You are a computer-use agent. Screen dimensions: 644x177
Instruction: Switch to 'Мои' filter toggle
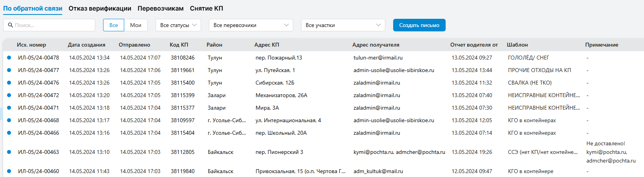(136, 25)
